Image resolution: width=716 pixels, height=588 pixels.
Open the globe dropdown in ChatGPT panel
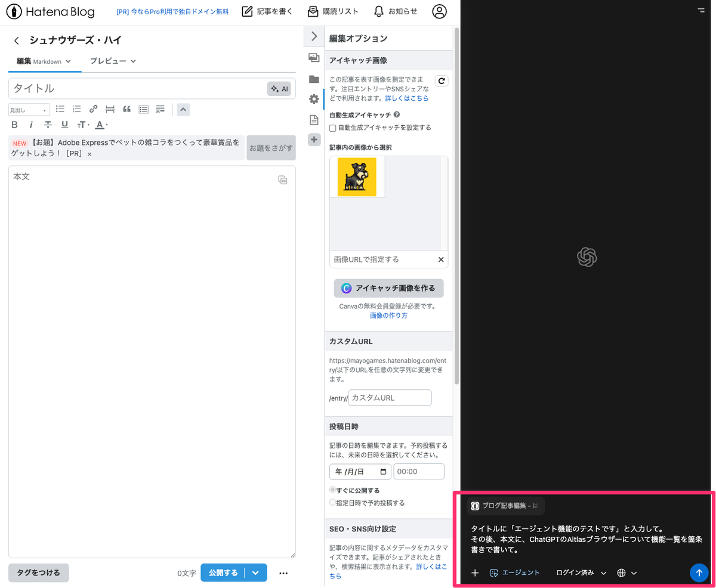(x=627, y=572)
